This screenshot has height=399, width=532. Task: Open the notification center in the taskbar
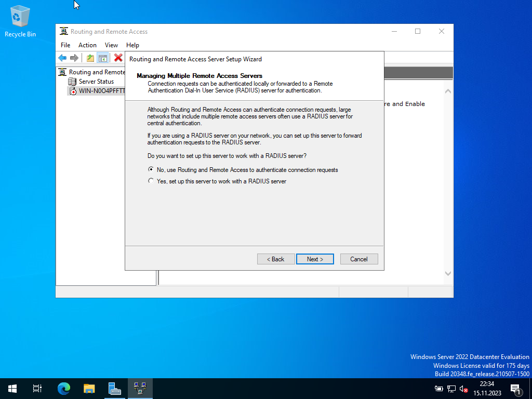pyautogui.click(x=516, y=389)
